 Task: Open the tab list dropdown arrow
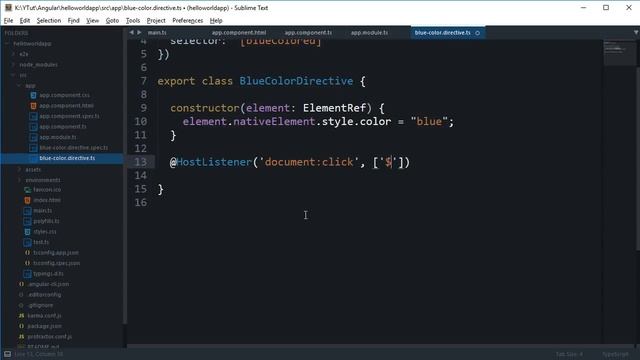(x=636, y=33)
